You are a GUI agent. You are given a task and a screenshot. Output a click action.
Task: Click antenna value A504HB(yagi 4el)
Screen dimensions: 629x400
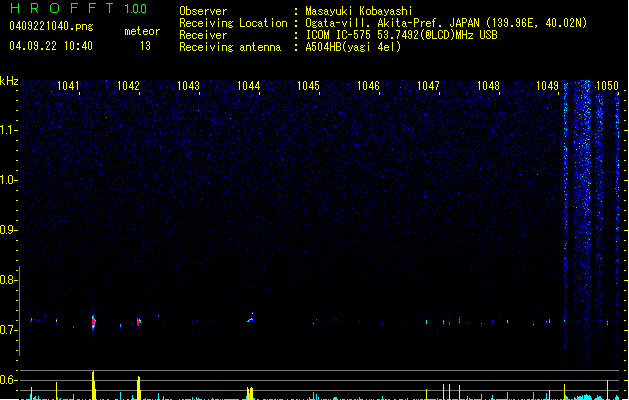pos(353,47)
